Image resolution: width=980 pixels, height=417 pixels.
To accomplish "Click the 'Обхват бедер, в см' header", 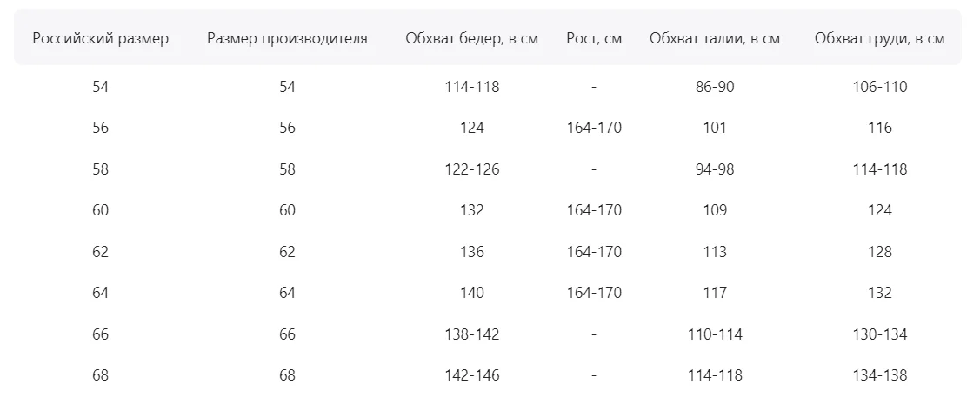I will click(x=472, y=39).
